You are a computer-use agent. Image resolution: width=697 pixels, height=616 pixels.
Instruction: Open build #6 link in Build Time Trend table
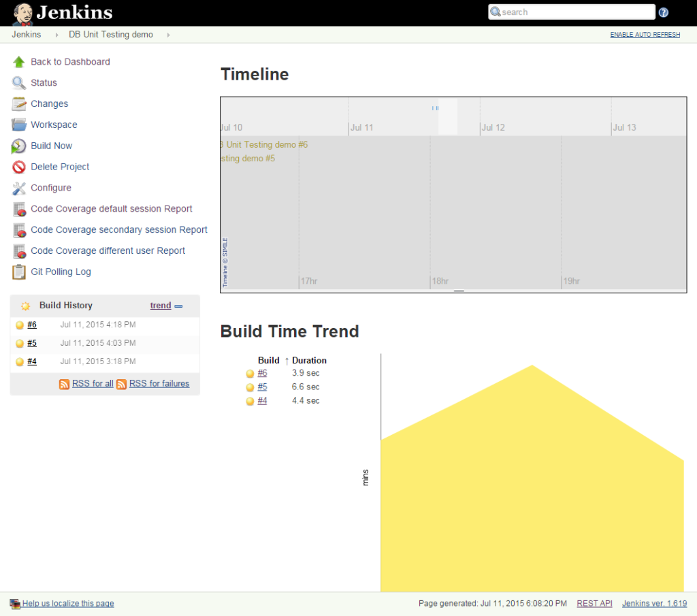click(262, 373)
